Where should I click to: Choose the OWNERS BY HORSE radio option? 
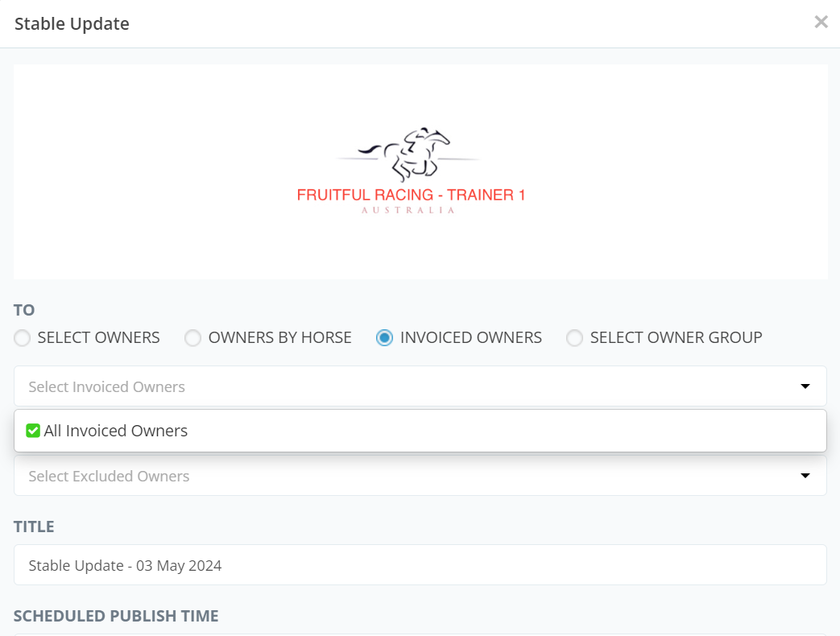tap(193, 338)
